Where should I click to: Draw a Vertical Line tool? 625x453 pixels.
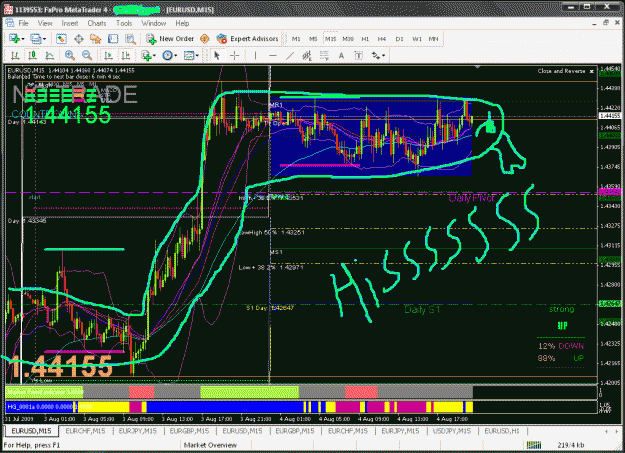[x=256, y=55]
